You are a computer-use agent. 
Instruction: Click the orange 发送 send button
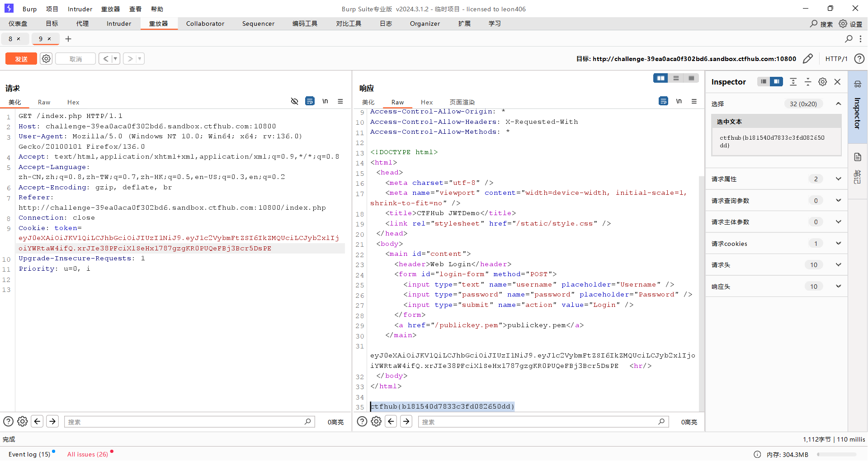tap(21, 59)
